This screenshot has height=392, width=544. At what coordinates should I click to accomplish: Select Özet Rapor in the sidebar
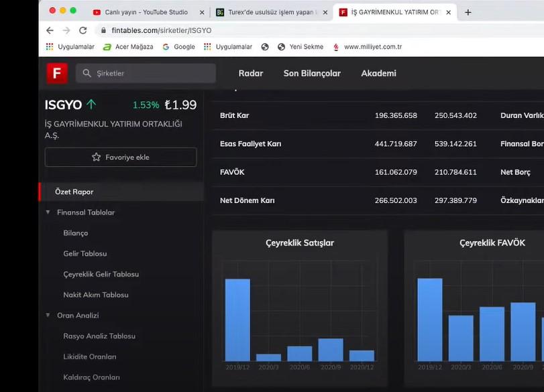click(121, 192)
